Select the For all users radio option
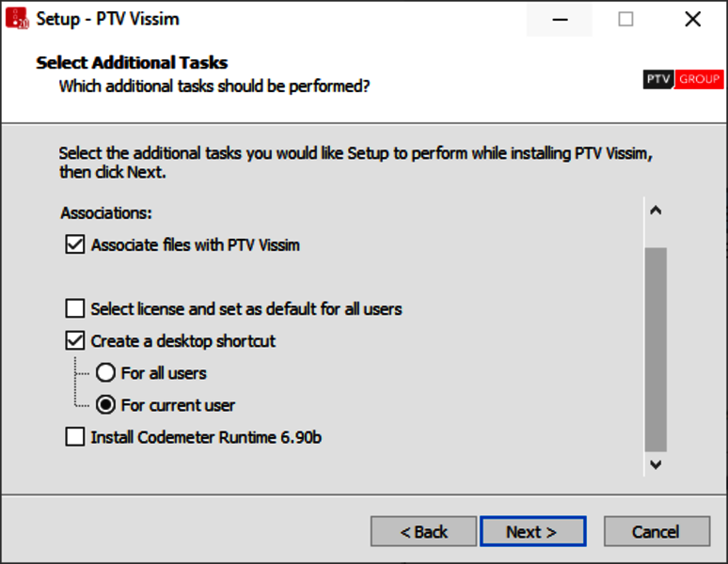 click(106, 373)
